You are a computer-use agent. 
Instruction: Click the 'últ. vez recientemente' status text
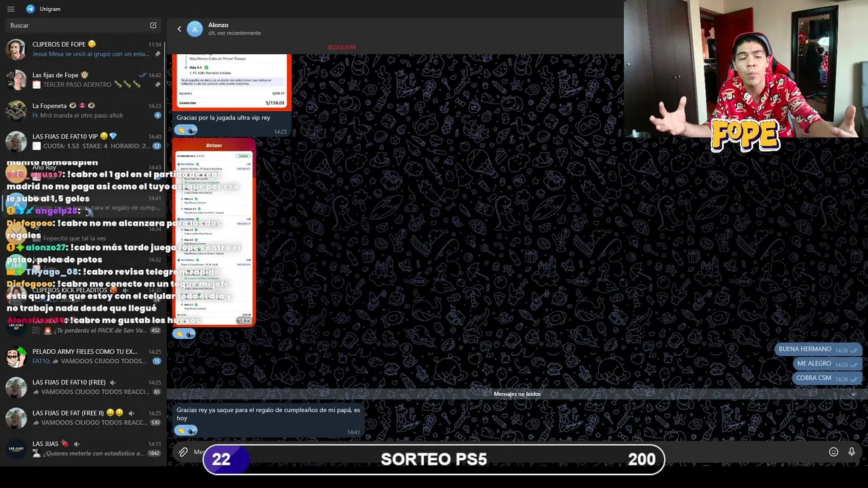point(234,33)
